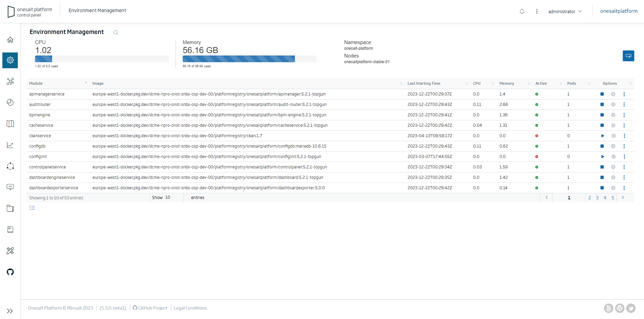
Task: Open gear settings for ckanservice
Action: (613, 136)
